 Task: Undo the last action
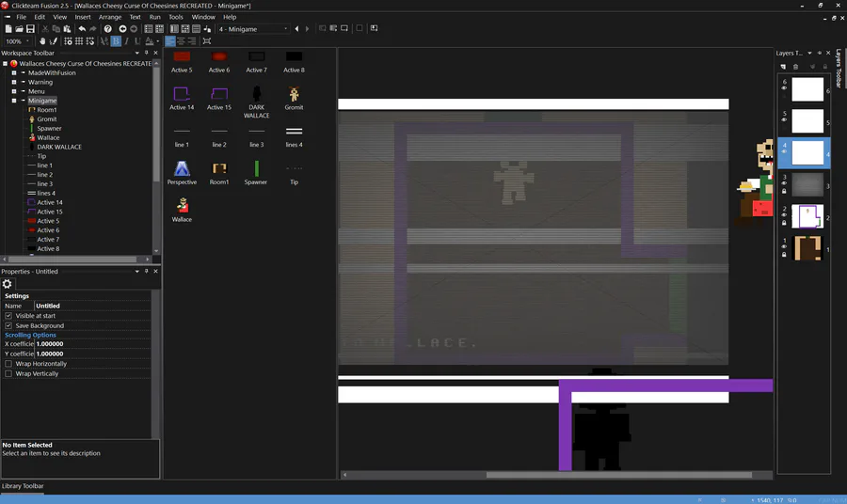click(x=82, y=28)
